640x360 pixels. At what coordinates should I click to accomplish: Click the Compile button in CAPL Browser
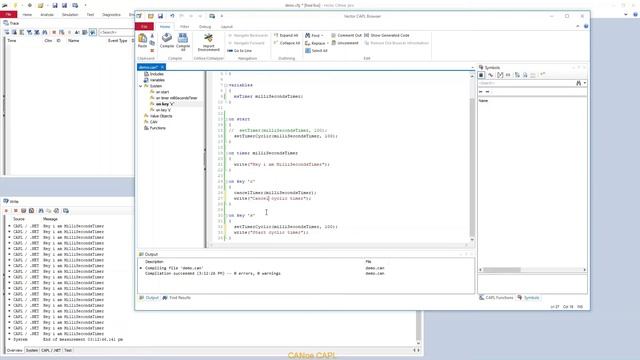(x=167, y=41)
